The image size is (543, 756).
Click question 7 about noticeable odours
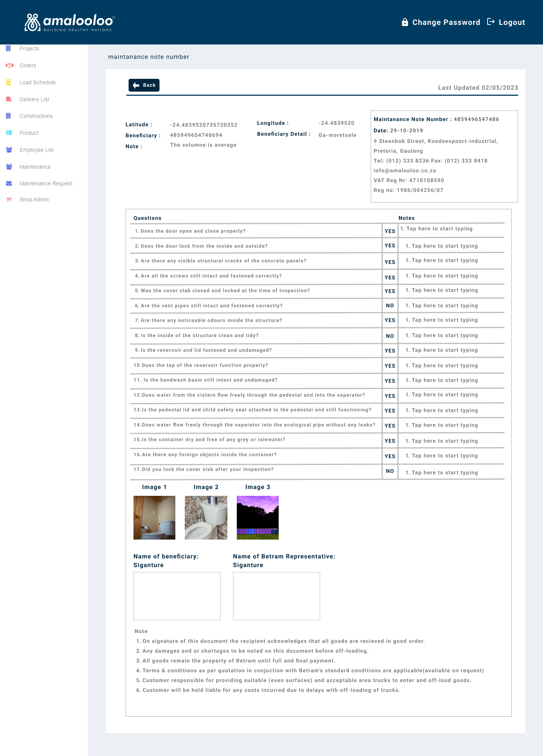[x=209, y=320]
